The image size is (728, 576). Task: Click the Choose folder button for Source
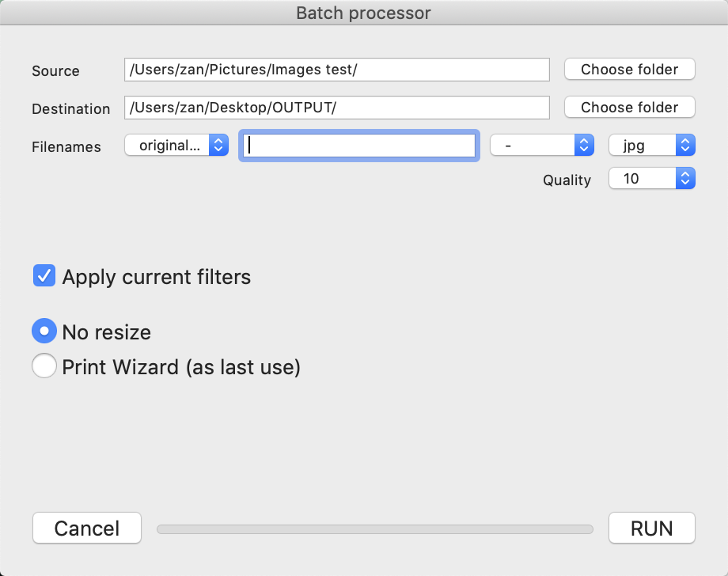tap(629, 70)
